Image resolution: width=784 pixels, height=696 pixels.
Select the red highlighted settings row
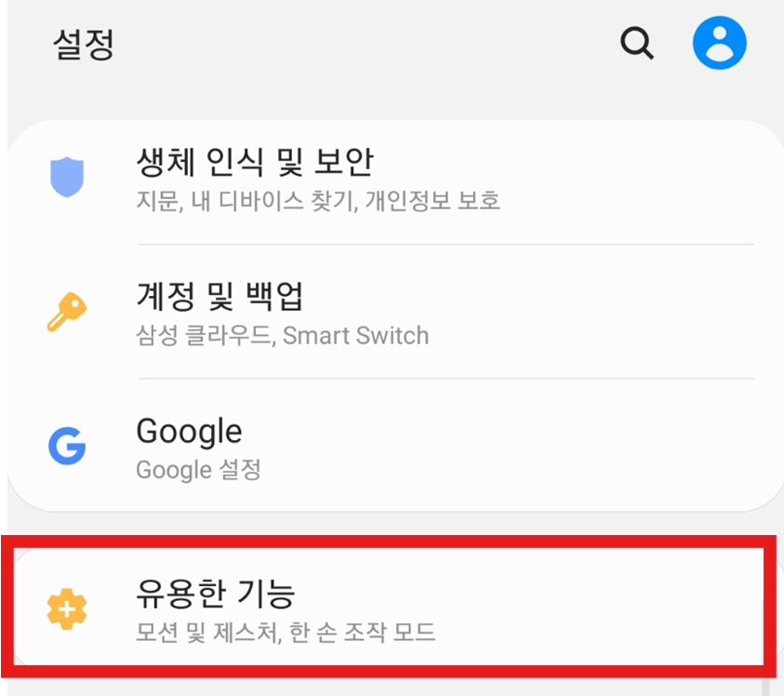click(x=392, y=609)
